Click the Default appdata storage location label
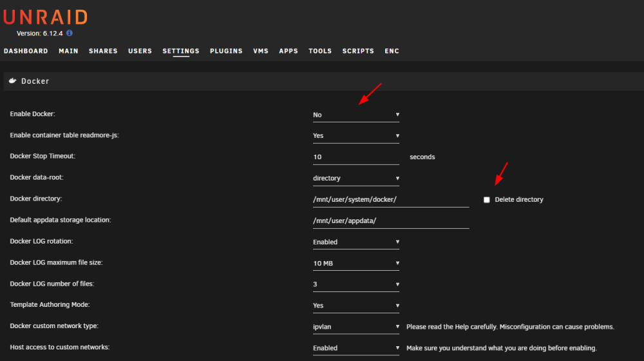Image resolution: width=644 pixels, height=361 pixels. (61, 220)
